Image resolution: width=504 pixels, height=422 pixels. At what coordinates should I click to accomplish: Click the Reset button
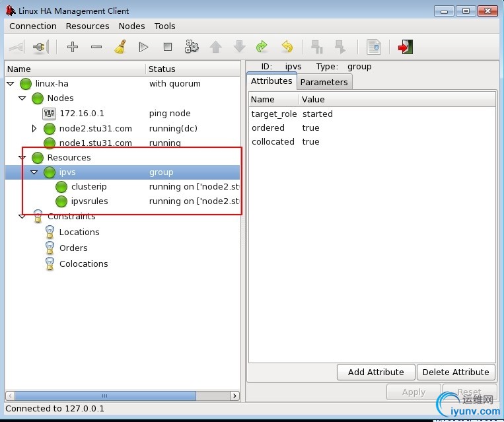(469, 392)
